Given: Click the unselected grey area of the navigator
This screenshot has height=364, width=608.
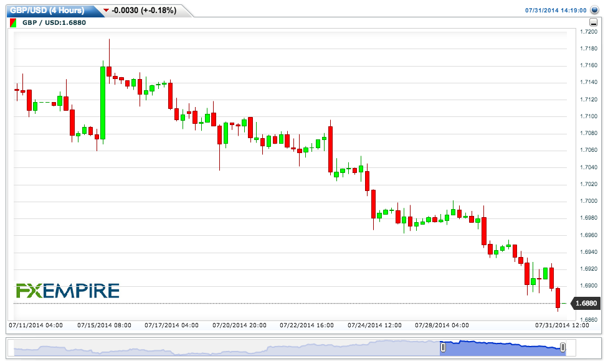Looking at the screenshot, I should (x=227, y=348).
